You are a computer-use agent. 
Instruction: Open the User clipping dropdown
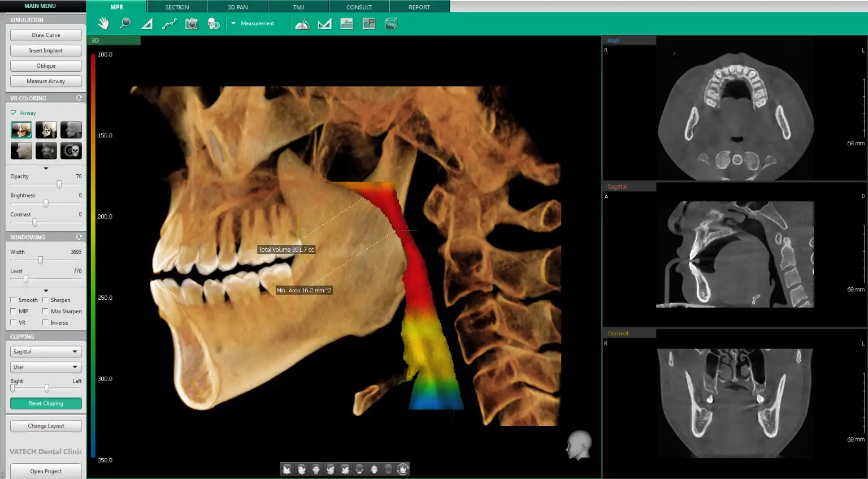(46, 367)
